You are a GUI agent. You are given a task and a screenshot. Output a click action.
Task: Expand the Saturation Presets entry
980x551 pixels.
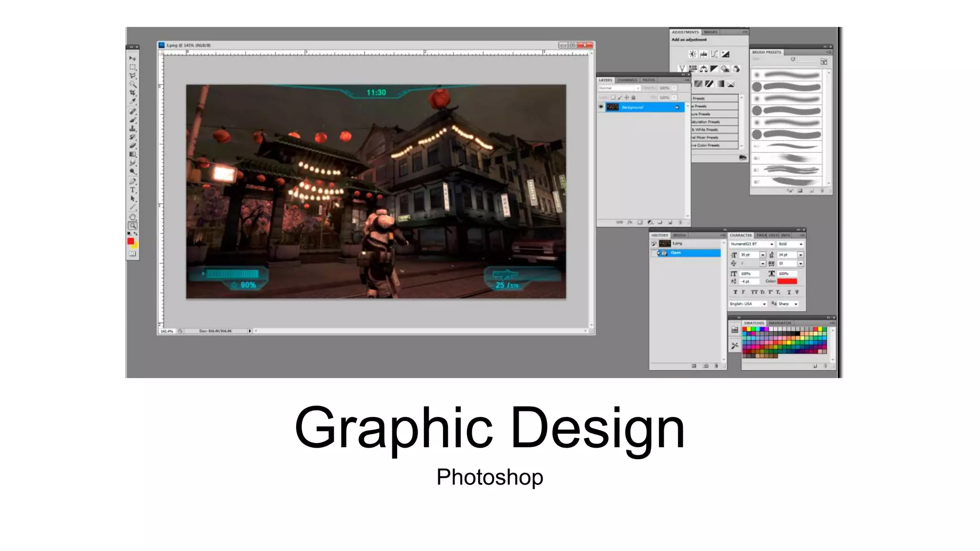click(x=714, y=122)
